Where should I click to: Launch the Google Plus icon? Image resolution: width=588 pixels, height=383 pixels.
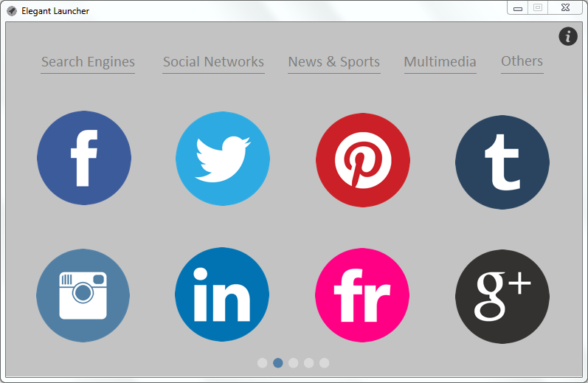pos(502,297)
